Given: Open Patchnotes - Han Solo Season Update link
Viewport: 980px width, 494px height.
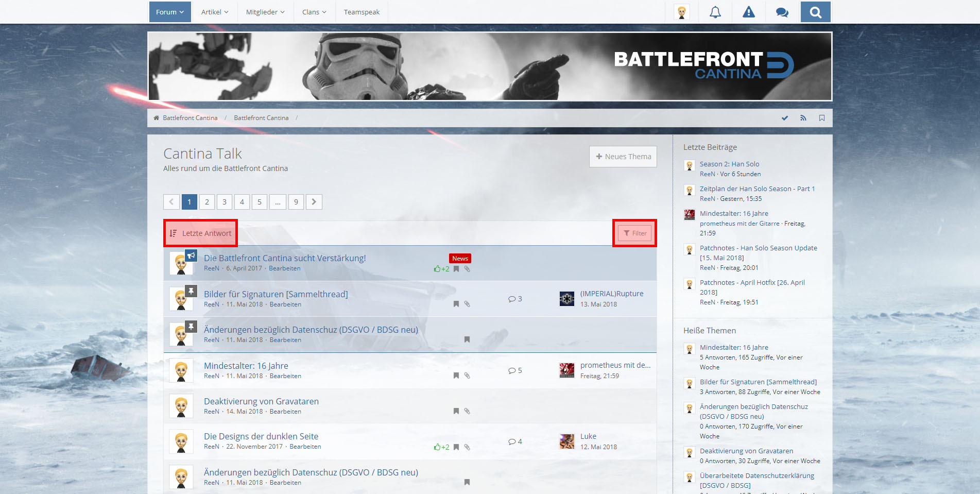Looking at the screenshot, I should (759, 253).
